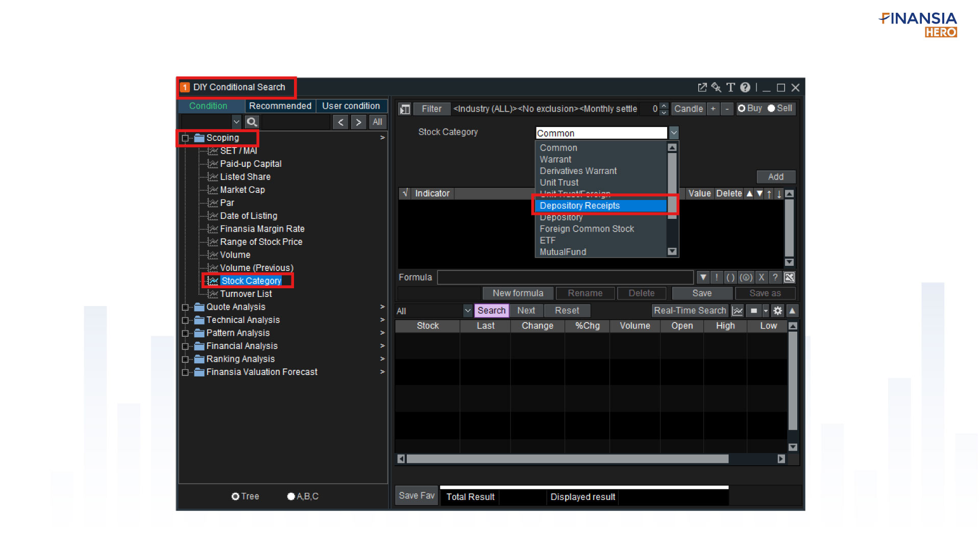Click into the Formula input field

click(566, 278)
